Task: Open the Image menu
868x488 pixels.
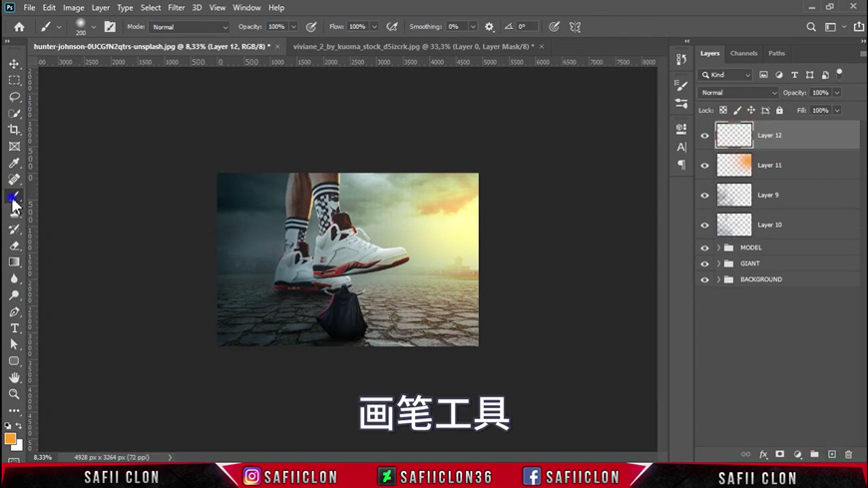Action: click(x=73, y=8)
